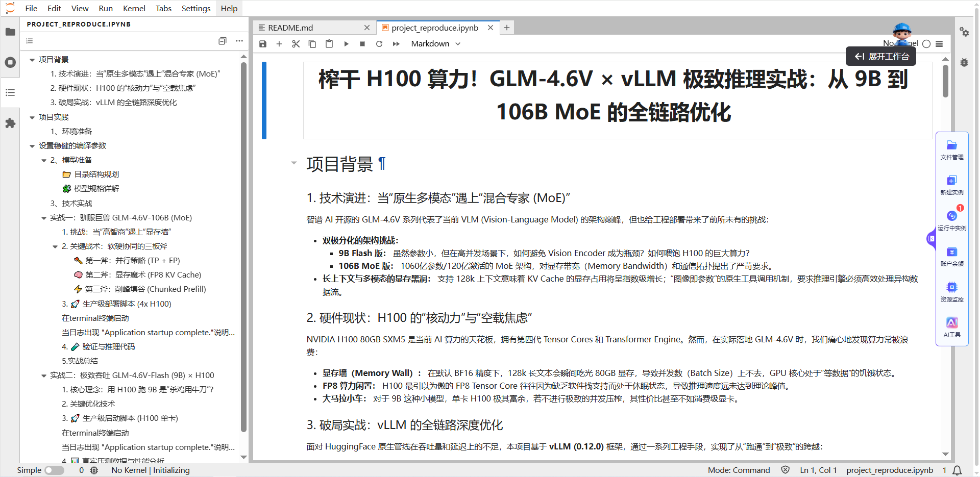Open the File Browser sidebar panel
This screenshot has height=477, width=980.
click(x=10, y=32)
